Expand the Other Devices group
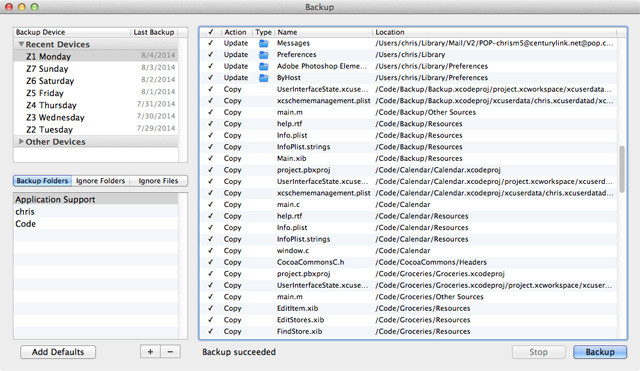This screenshot has width=640, height=371. [x=21, y=142]
